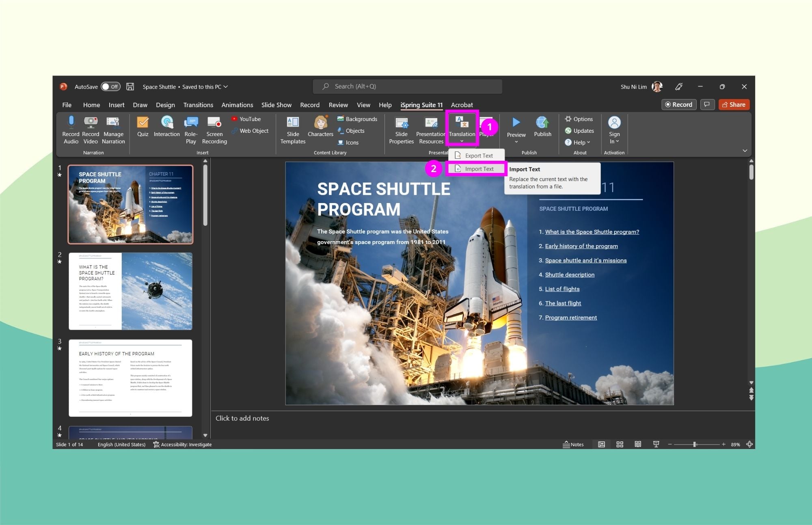Click slide thumbnail pane scrollbar thumb
The width and height of the screenshot is (812, 525).
click(205, 195)
